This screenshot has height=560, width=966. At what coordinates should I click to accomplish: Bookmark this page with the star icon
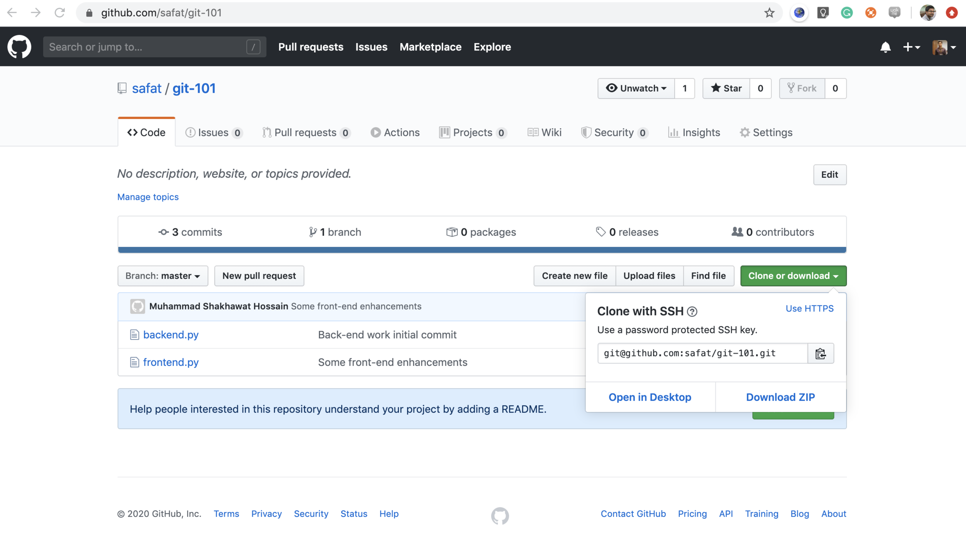(x=769, y=13)
